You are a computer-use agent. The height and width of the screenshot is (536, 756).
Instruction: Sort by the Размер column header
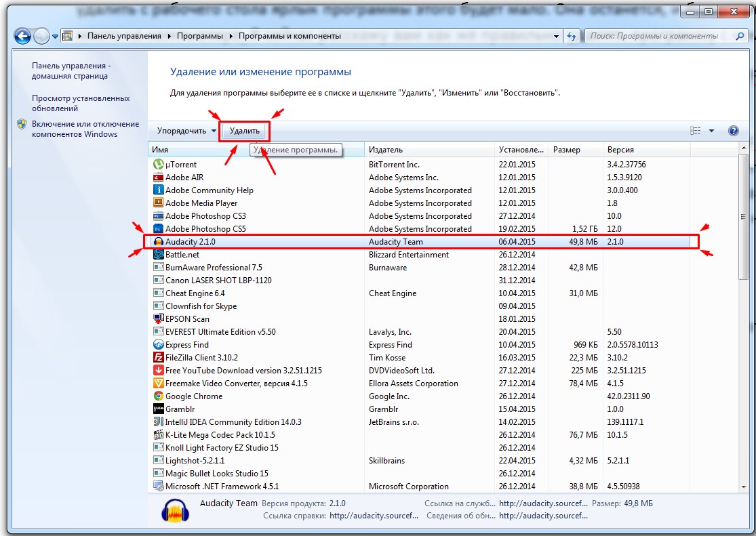coord(576,150)
